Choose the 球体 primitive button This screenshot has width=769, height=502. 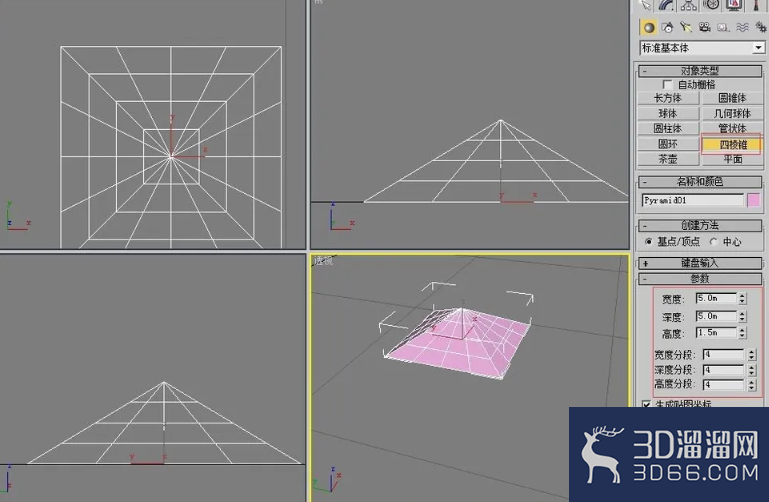tap(668, 113)
